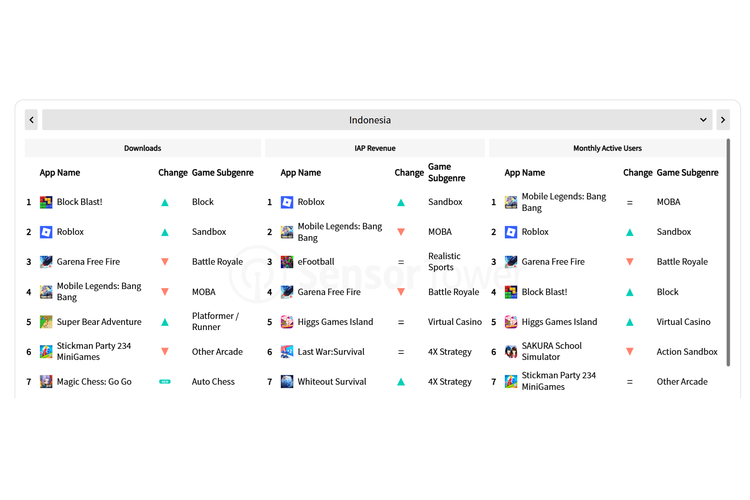
Task: Click Garena Free Fire icon in IAP Revenue
Action: click(287, 292)
